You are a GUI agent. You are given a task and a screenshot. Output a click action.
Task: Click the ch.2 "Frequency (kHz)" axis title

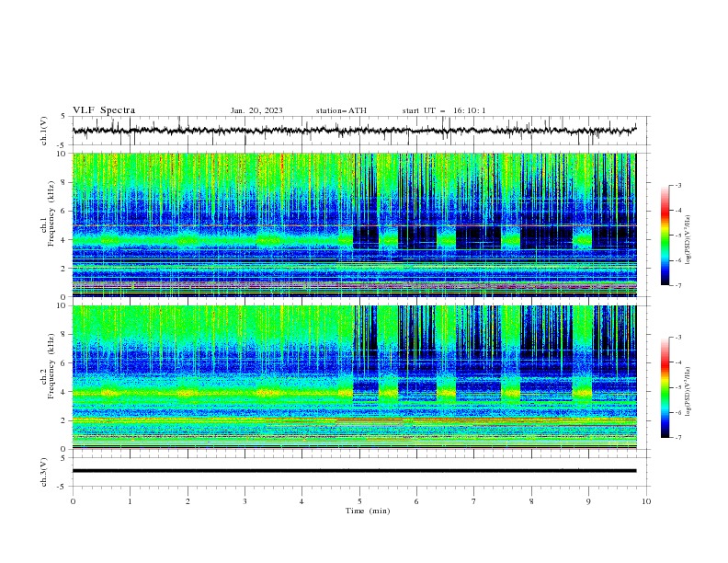51,366
